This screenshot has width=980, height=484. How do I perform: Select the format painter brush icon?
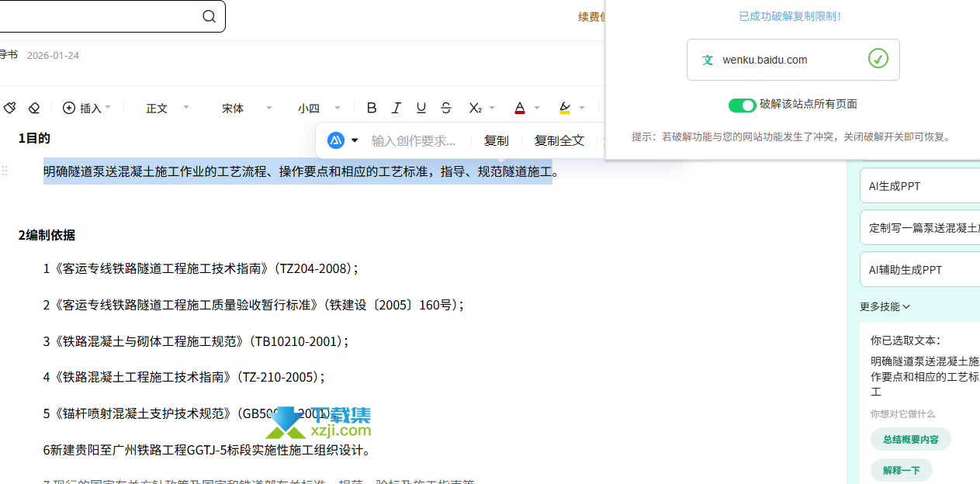tap(9, 108)
